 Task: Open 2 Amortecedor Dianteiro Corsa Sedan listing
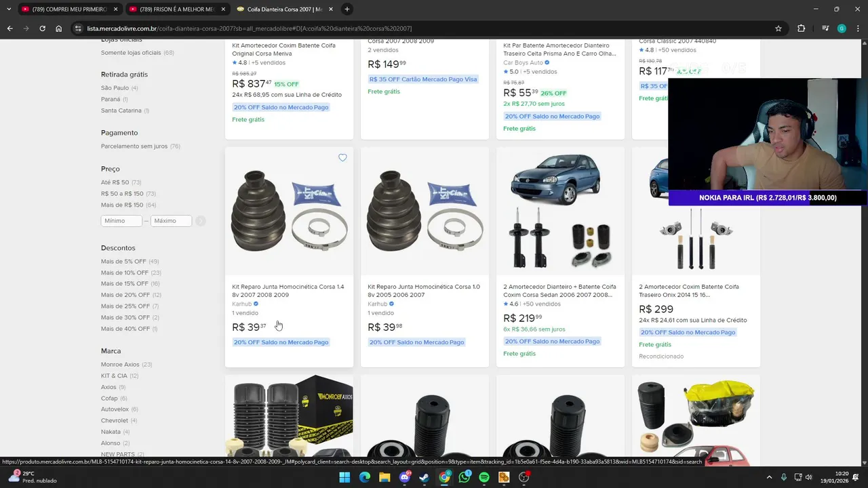coord(559,291)
